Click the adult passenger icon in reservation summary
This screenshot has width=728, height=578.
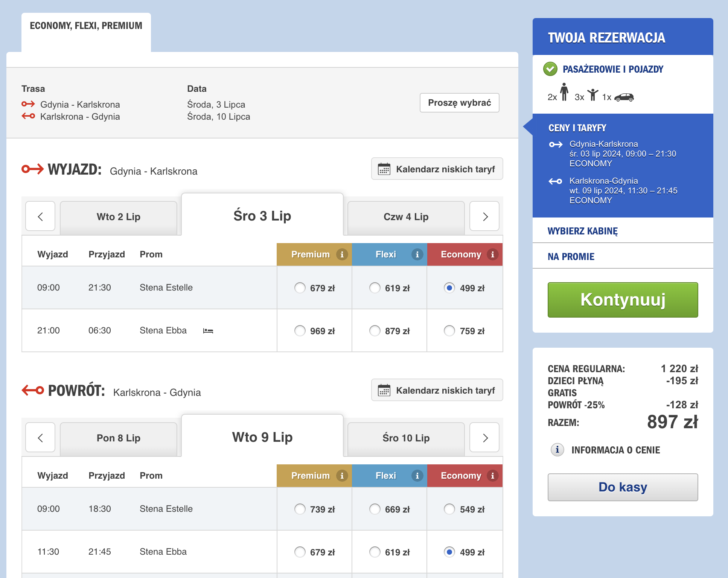[x=564, y=92]
